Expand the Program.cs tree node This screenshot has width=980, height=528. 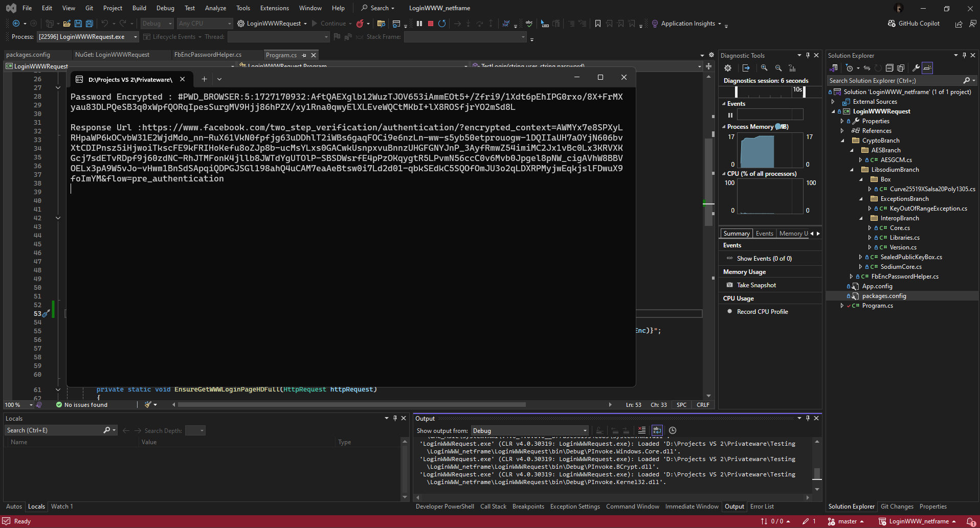pyautogui.click(x=842, y=306)
